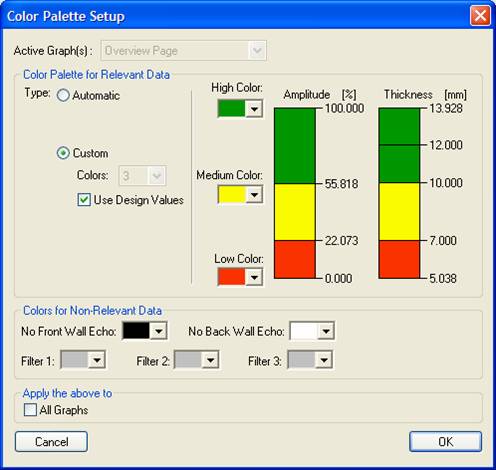Enable the All Graphs checkbox
496x470 pixels.
pyautogui.click(x=30, y=410)
